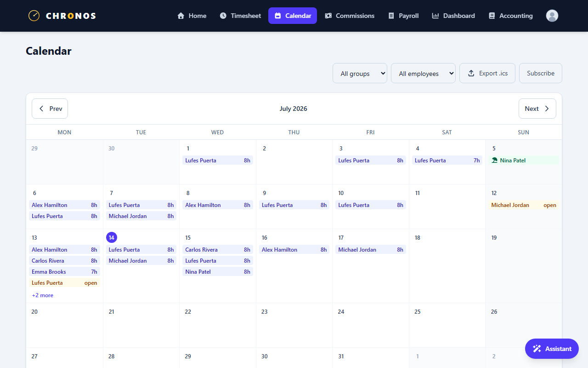
Task: Open Alex Hamilton entry on July 6
Action: [64, 205]
